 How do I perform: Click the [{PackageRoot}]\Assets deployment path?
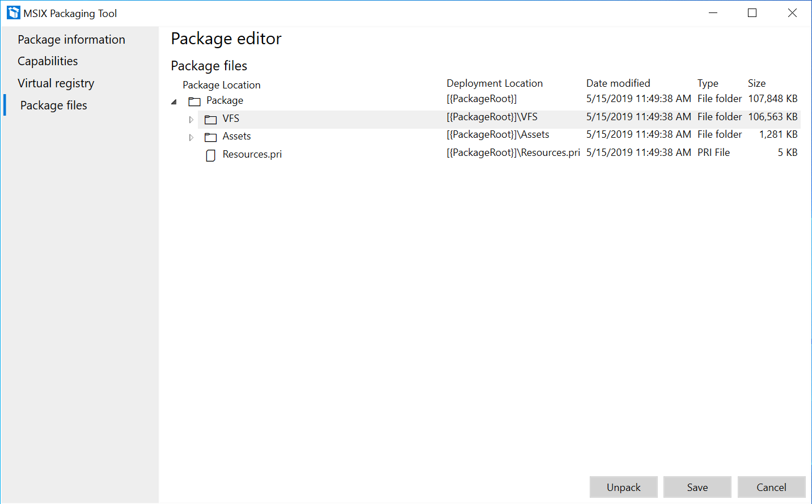[498, 134]
